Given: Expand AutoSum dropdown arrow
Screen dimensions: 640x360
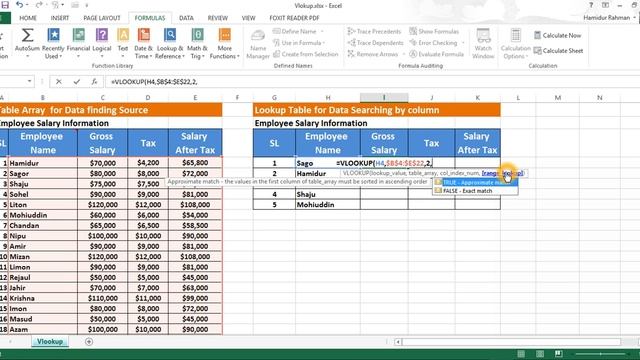Looking at the screenshot, I should point(27,56).
